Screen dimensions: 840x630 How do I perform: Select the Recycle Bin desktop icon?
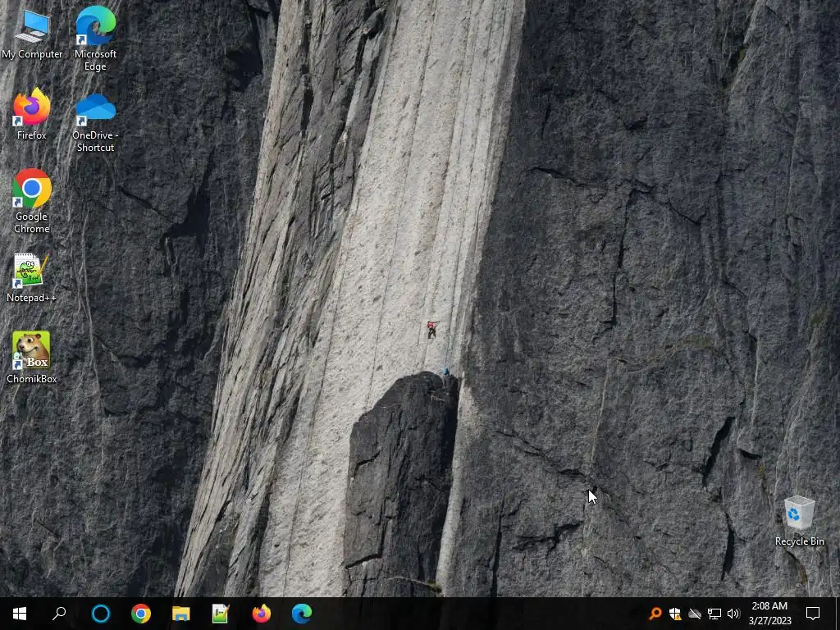coord(799,521)
